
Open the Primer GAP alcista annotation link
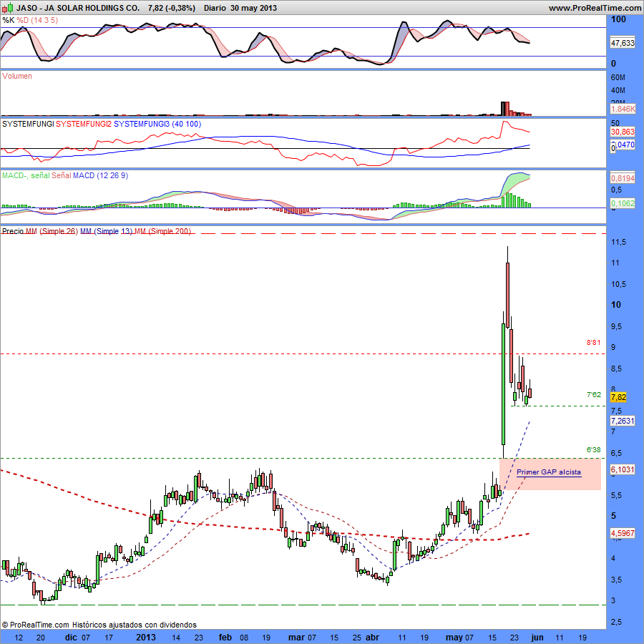coord(549,472)
